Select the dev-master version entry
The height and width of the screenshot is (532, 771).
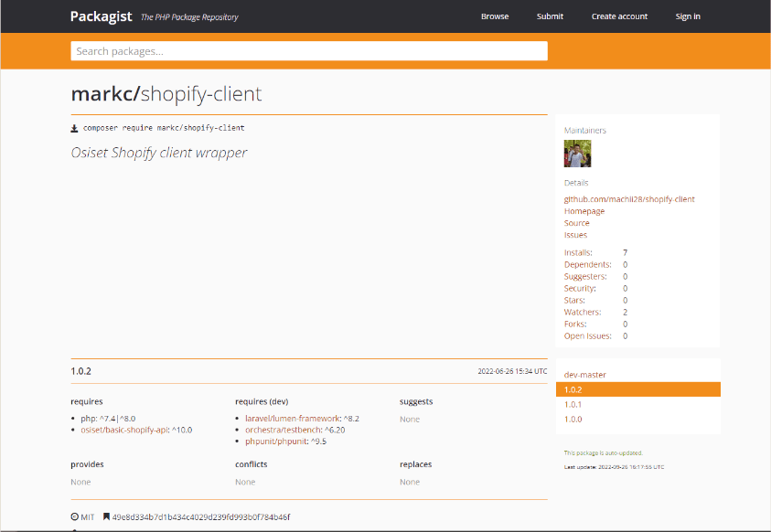click(584, 374)
